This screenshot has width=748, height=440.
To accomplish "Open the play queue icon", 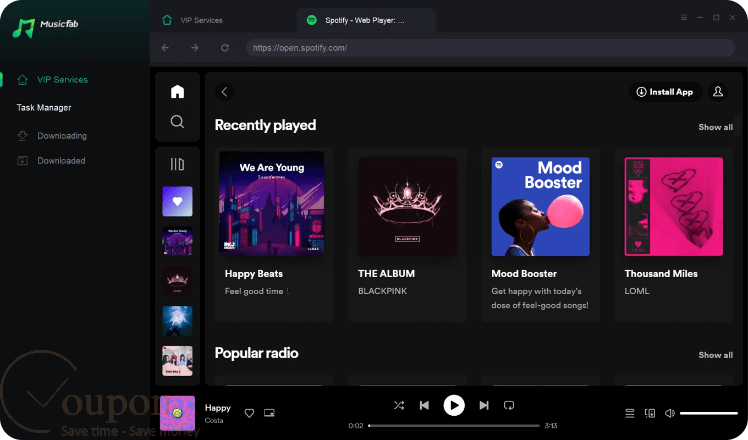I will coord(630,413).
